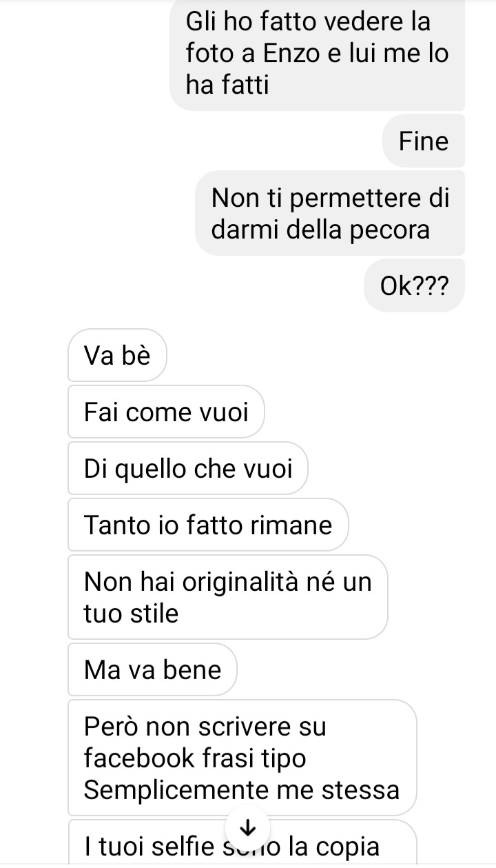Tap the sent 'Fine' message bubble
496x868 pixels.
click(x=423, y=142)
